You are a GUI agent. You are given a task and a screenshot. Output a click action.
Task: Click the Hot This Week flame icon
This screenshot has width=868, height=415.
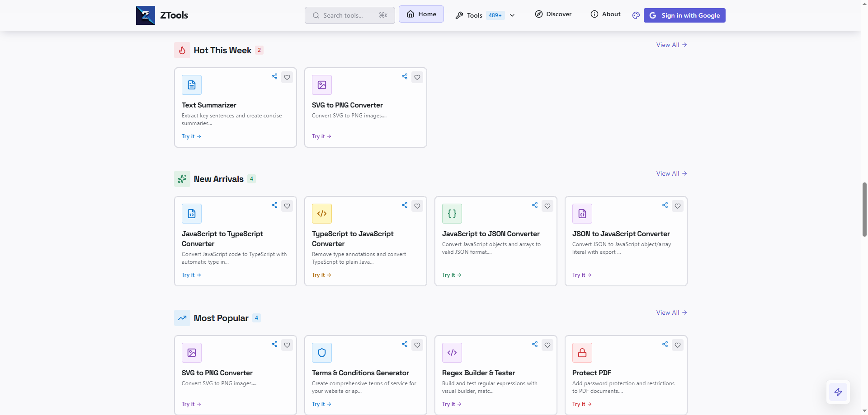click(x=182, y=50)
